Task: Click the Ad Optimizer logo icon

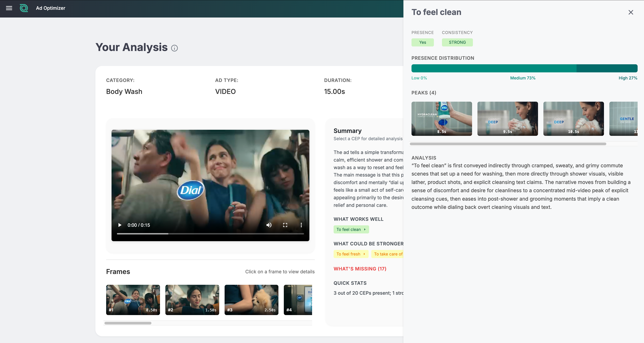Action: tap(24, 8)
